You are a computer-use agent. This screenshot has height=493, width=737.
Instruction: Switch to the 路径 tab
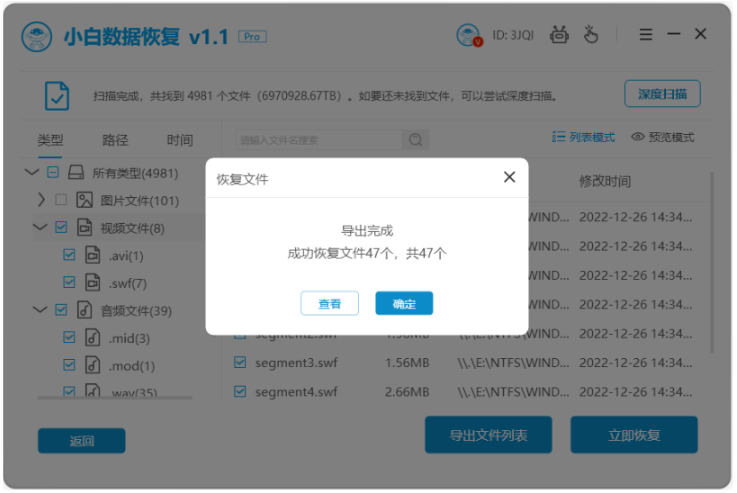(x=115, y=140)
